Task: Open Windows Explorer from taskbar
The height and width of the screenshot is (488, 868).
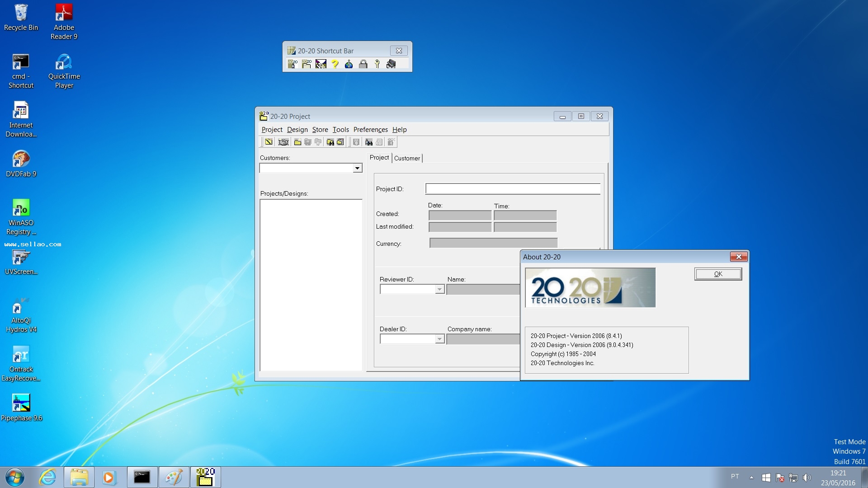Action: [x=79, y=477]
